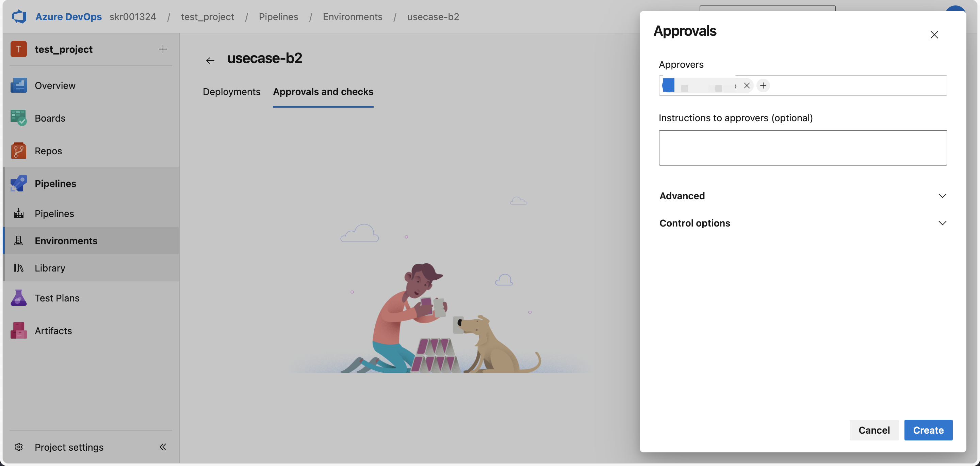Expand the Control options section
980x466 pixels.
(942, 223)
